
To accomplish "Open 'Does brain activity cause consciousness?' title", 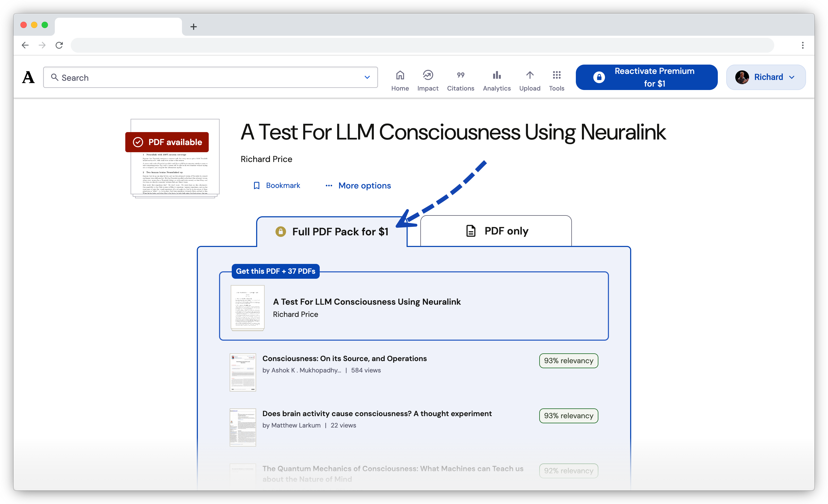I will (377, 414).
